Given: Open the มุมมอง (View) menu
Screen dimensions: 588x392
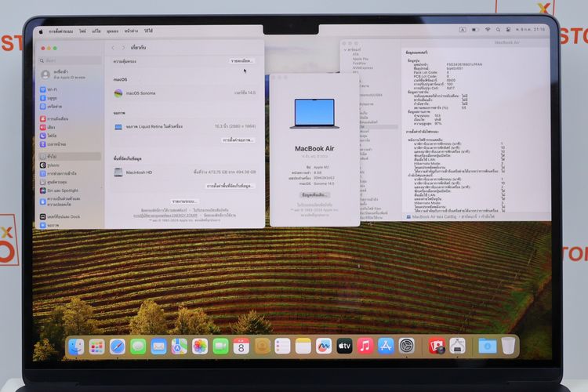Looking at the screenshot, I should [112, 31].
